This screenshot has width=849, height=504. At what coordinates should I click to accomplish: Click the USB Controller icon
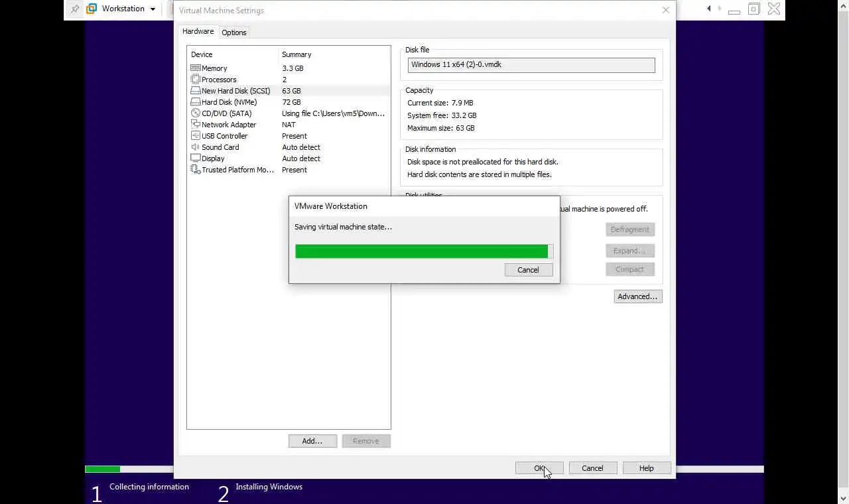pyautogui.click(x=196, y=136)
